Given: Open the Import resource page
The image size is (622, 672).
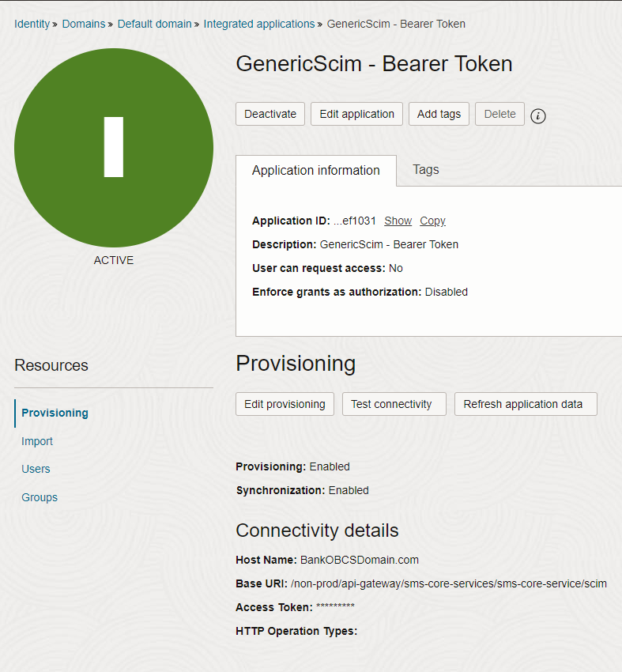Looking at the screenshot, I should 37,441.
